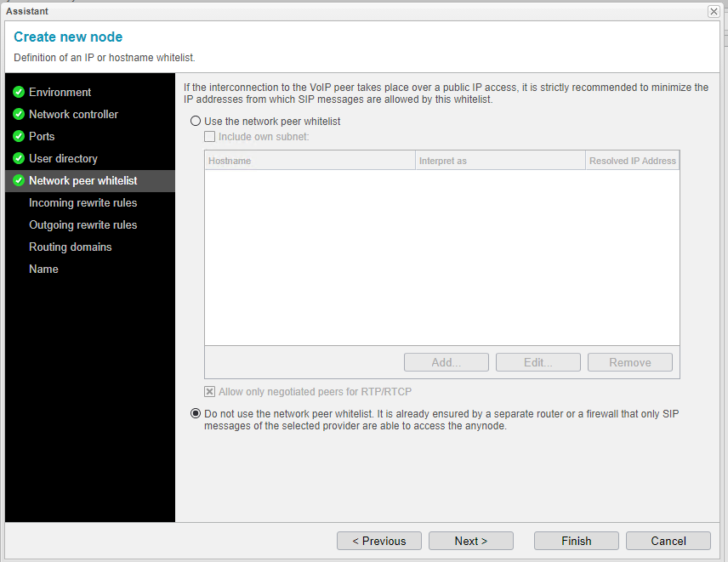This screenshot has height=562, width=728.
Task: Select the Routing domains step
Action: tap(70, 247)
